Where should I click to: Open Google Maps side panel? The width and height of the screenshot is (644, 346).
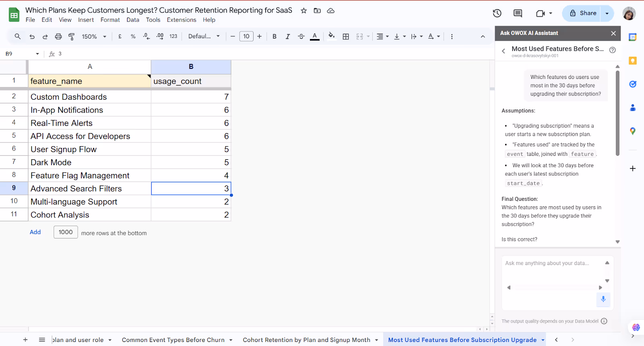point(633,131)
